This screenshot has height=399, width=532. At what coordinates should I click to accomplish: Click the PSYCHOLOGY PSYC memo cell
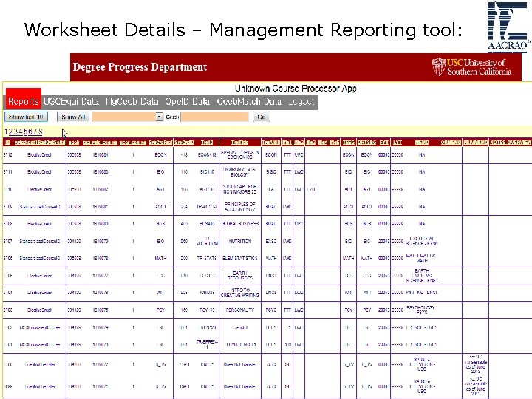tap(422, 310)
